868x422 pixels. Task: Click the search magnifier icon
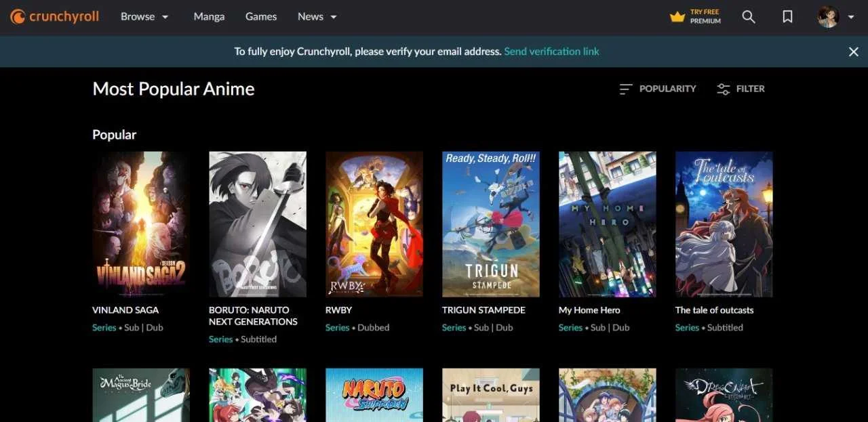click(x=749, y=17)
